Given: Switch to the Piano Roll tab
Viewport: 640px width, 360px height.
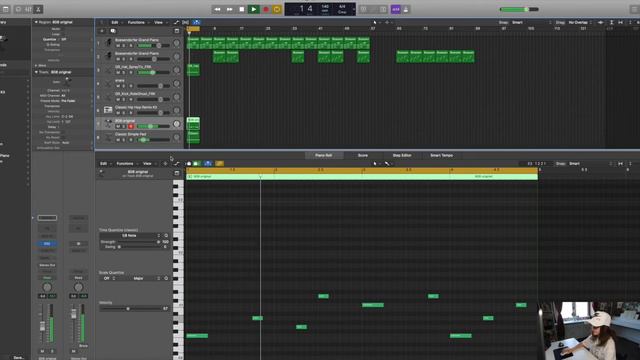Looking at the screenshot, I should coord(324,156).
